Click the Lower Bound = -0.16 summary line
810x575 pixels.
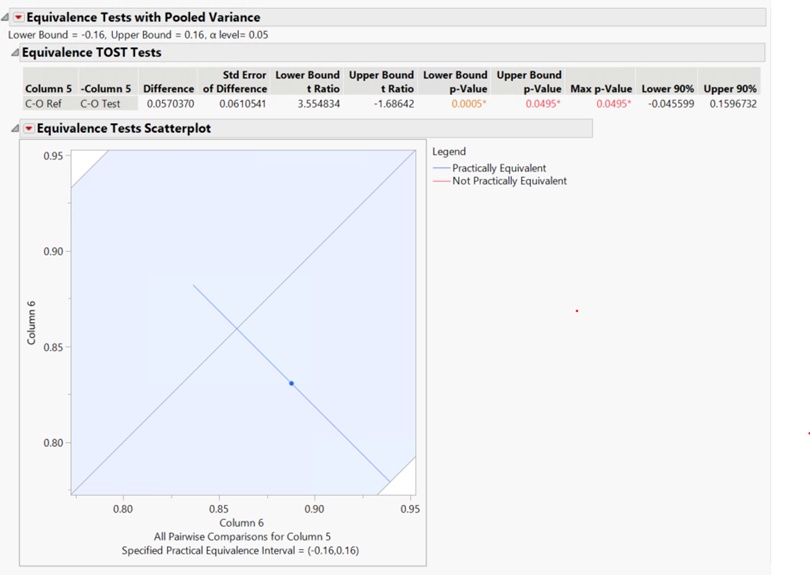click(x=138, y=35)
